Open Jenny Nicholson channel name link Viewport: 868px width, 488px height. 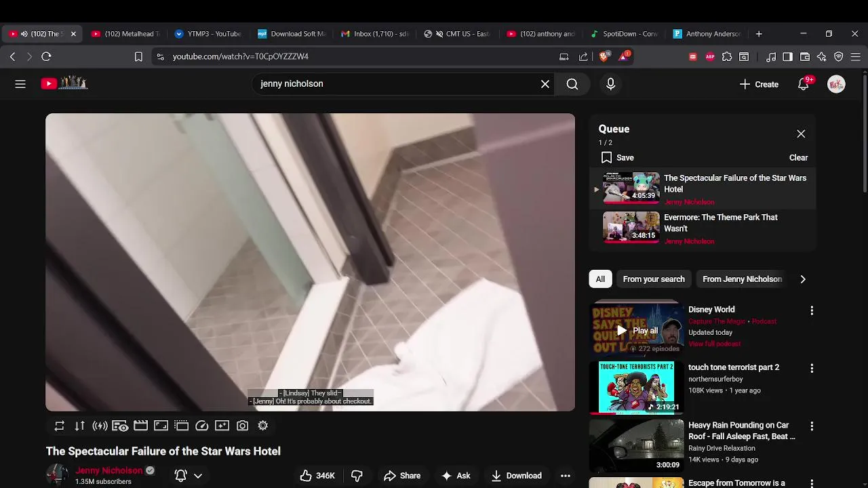pyautogui.click(x=108, y=470)
